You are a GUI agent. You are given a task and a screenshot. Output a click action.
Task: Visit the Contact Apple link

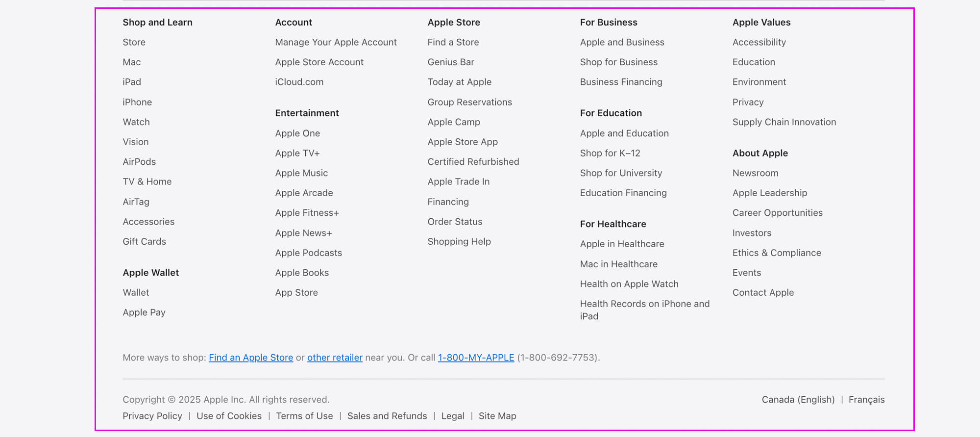click(x=763, y=292)
